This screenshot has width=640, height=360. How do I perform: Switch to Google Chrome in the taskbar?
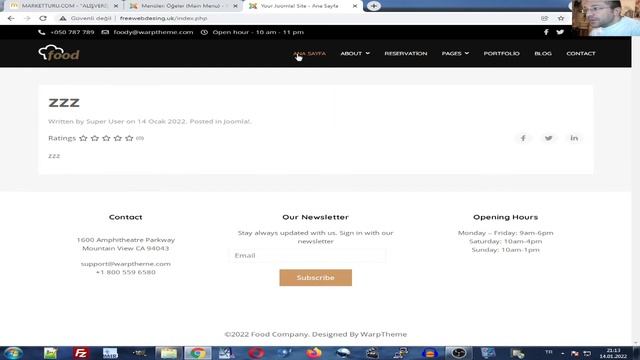tap(198, 353)
